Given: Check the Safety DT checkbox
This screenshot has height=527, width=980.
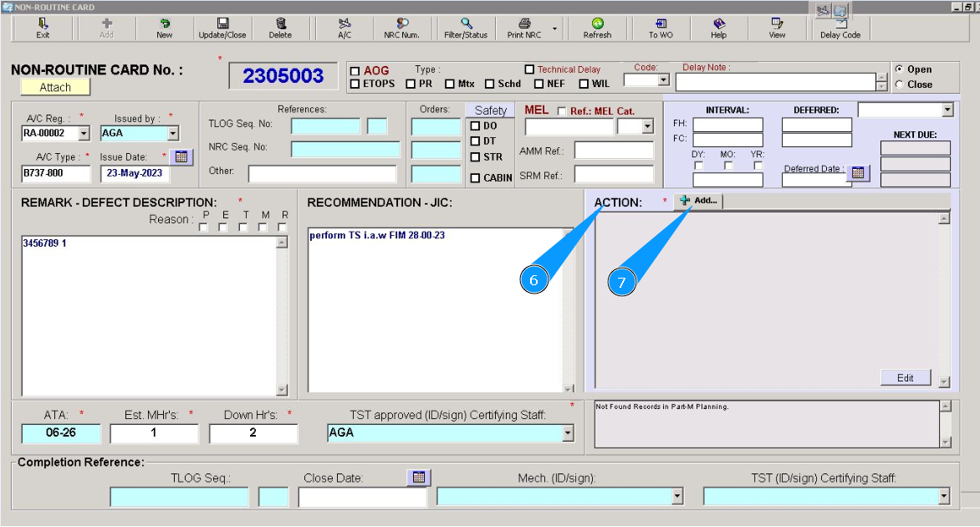Looking at the screenshot, I should point(475,141).
